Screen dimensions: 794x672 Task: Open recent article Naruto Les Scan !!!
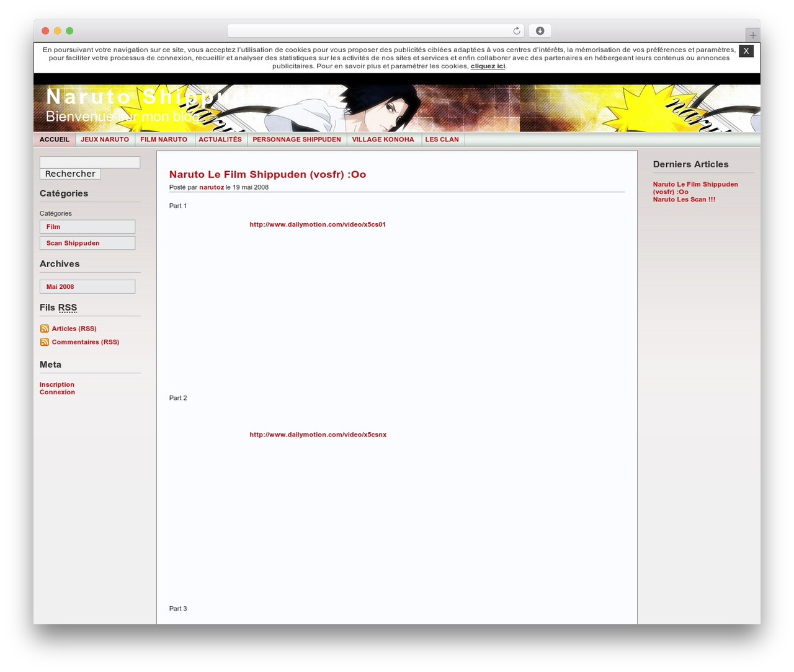684,200
